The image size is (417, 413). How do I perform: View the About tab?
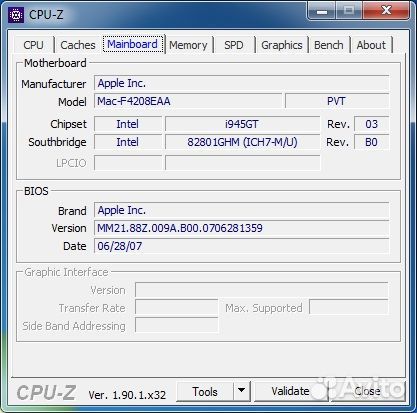pos(371,45)
